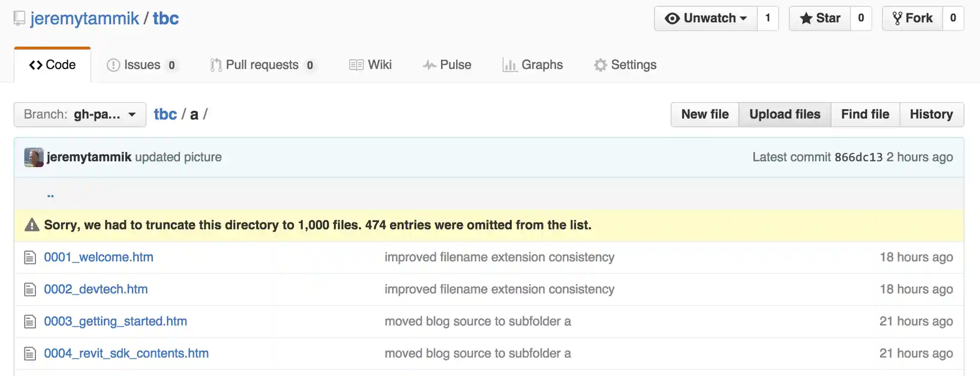Click the file icon next to 0001_welcome.htm

pyautogui.click(x=30, y=257)
